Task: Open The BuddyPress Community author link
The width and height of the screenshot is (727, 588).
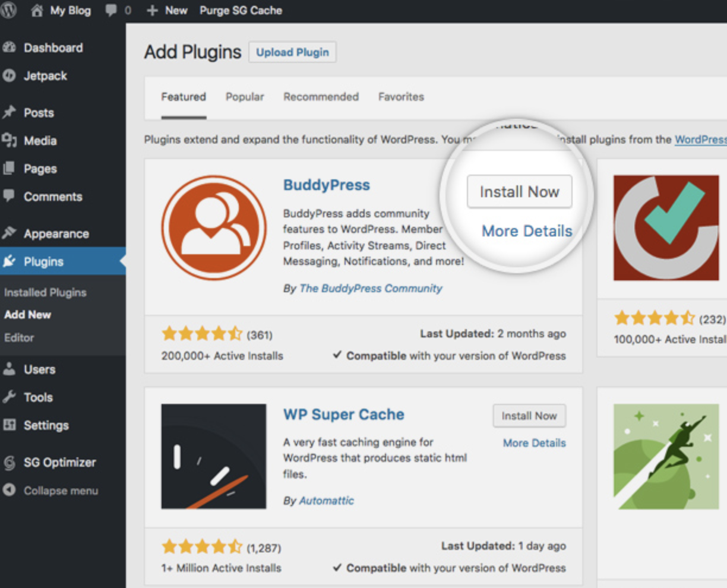Action: pyautogui.click(x=371, y=289)
